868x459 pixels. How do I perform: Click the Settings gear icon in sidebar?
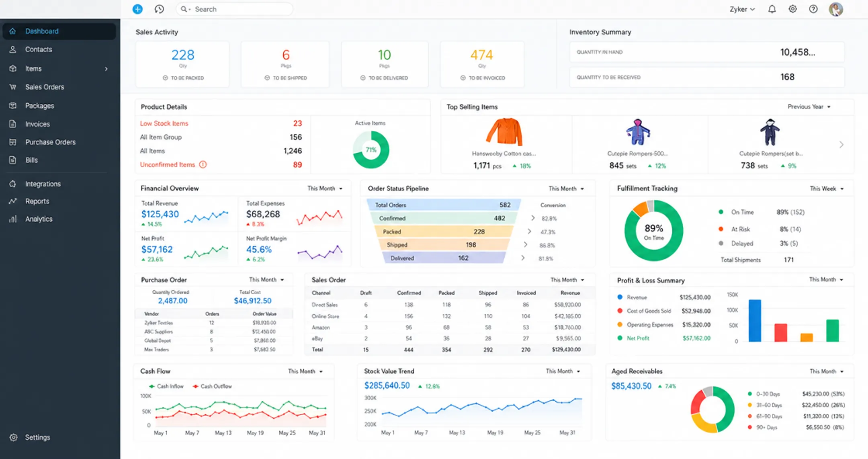(13, 437)
